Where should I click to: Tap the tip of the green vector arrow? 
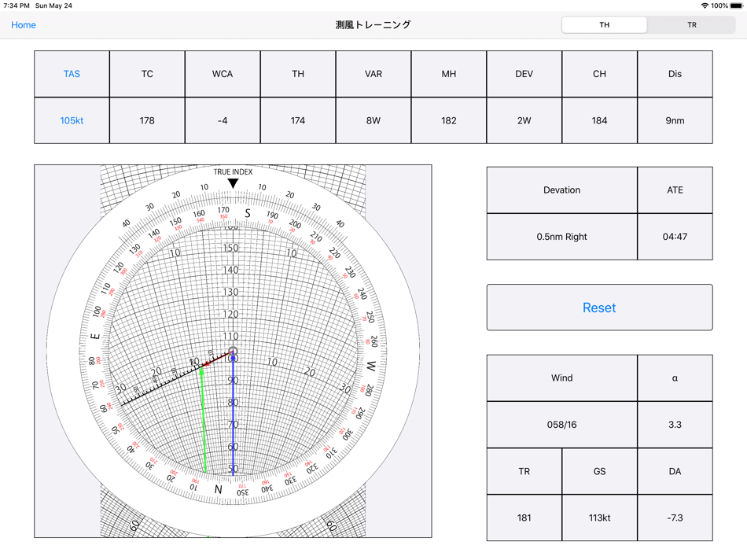tap(201, 370)
